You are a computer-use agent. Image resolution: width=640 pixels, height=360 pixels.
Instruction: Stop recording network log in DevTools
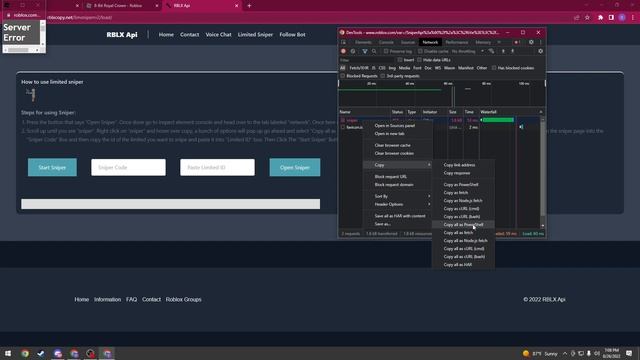tap(343, 51)
